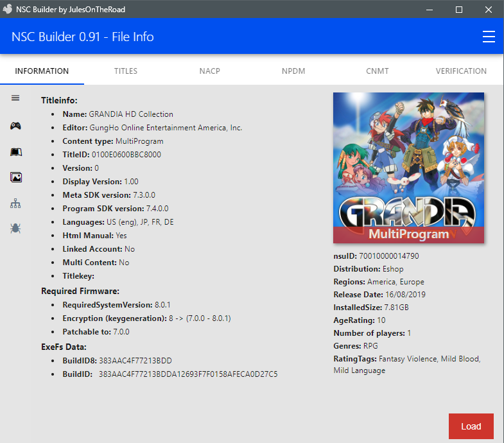Click the editor GungHo Online Entertainment text
The height and width of the screenshot is (443, 504).
click(166, 128)
